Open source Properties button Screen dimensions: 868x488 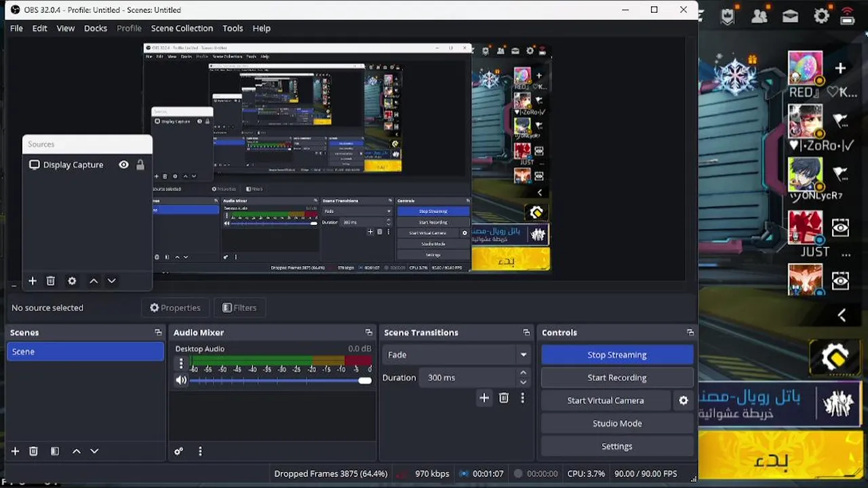[175, 308]
